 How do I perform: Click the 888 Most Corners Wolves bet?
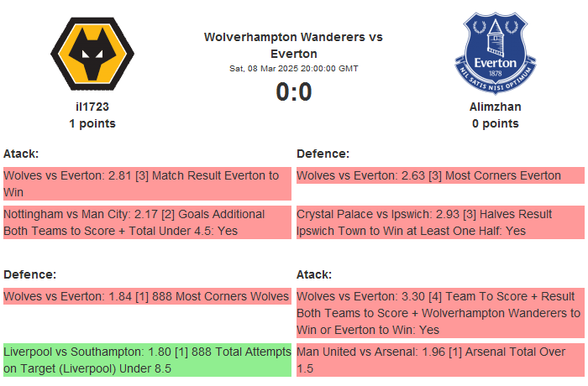tap(146, 296)
